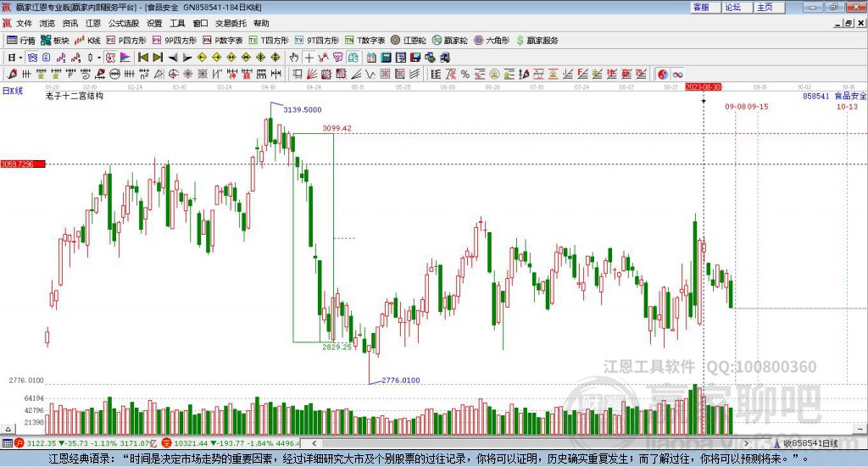Click the highlighted date 2023-08-30 marker
Image resolution: width=868 pixels, height=467 pixels.
pos(703,87)
